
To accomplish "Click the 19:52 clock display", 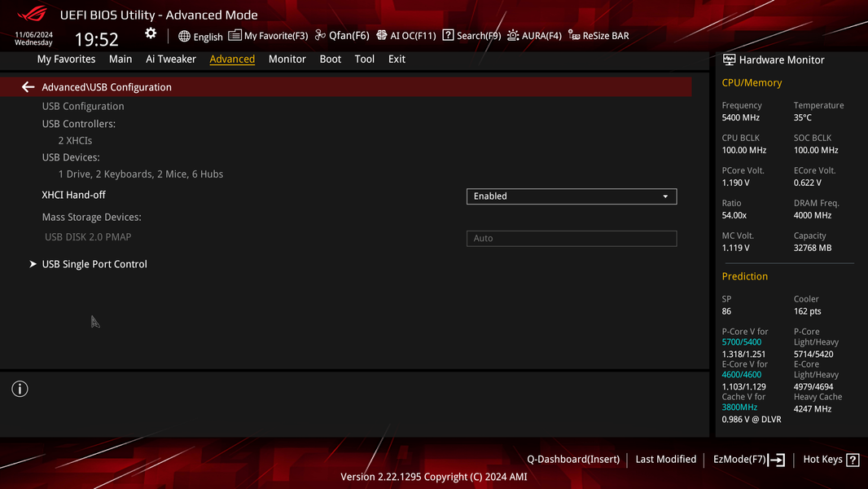I will pyautogui.click(x=96, y=39).
